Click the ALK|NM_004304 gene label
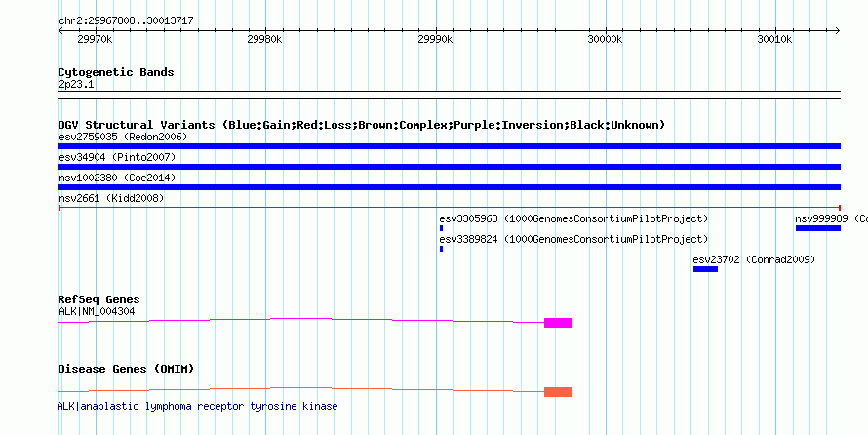 pos(97,311)
